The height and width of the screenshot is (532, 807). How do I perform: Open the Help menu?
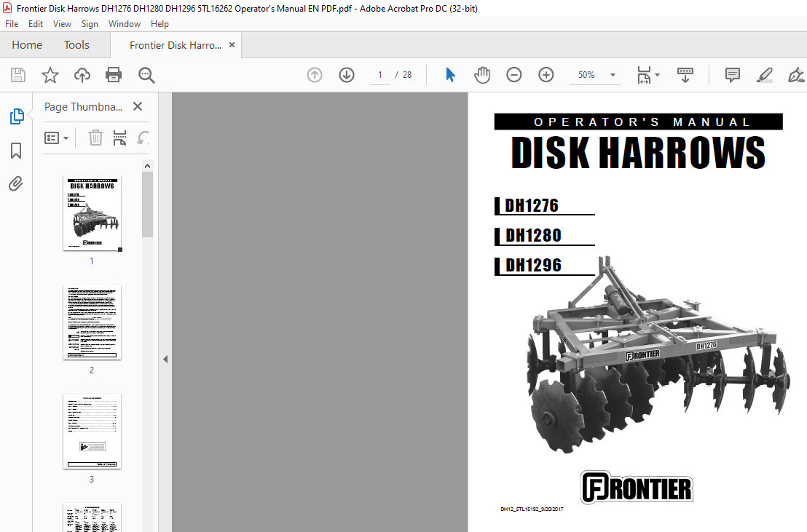point(160,24)
